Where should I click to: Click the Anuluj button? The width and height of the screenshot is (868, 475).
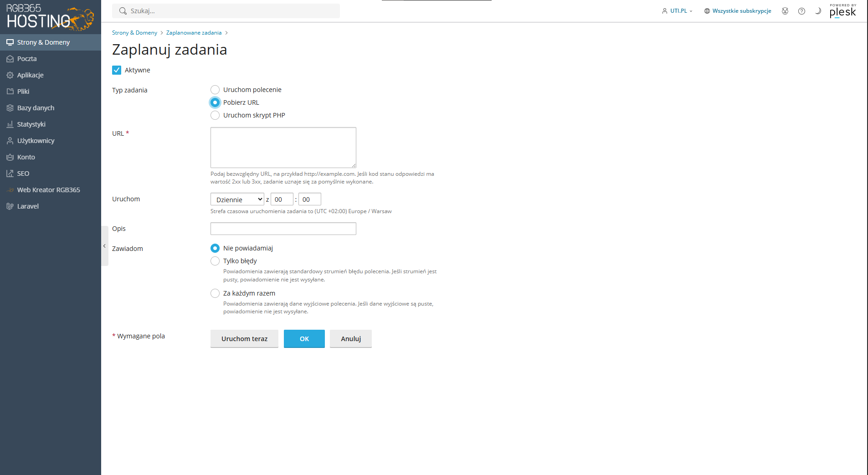coord(351,339)
